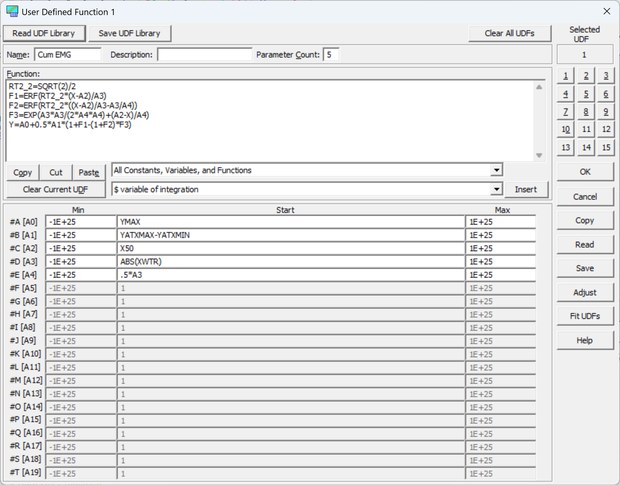Select UDF number 7
This screenshot has width=620, height=485.
coord(565,111)
